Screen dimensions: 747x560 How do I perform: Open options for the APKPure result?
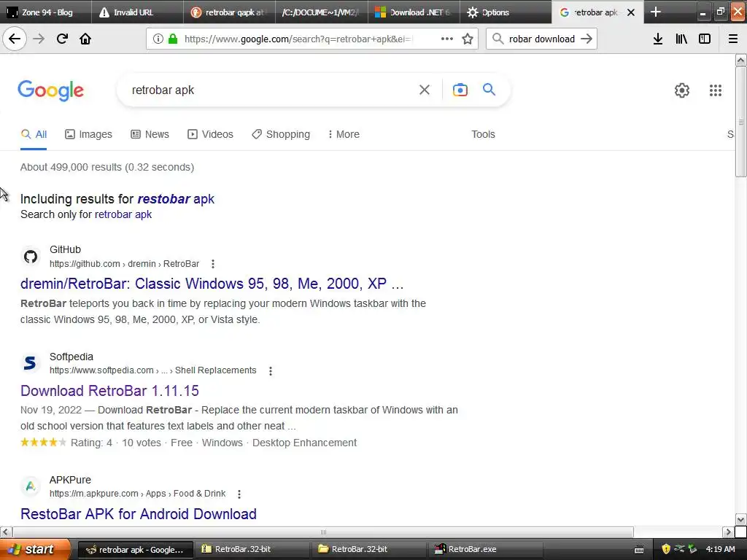click(x=239, y=494)
